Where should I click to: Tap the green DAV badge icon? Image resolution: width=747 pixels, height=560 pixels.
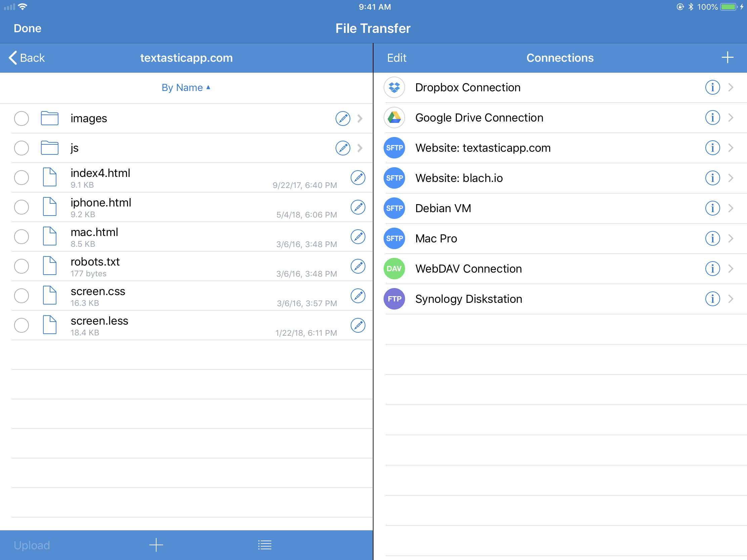click(x=394, y=269)
